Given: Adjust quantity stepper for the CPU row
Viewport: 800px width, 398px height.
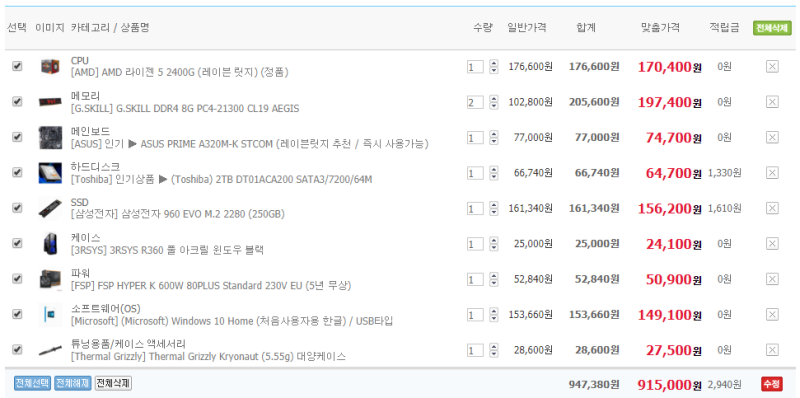Looking at the screenshot, I should click(x=493, y=67).
